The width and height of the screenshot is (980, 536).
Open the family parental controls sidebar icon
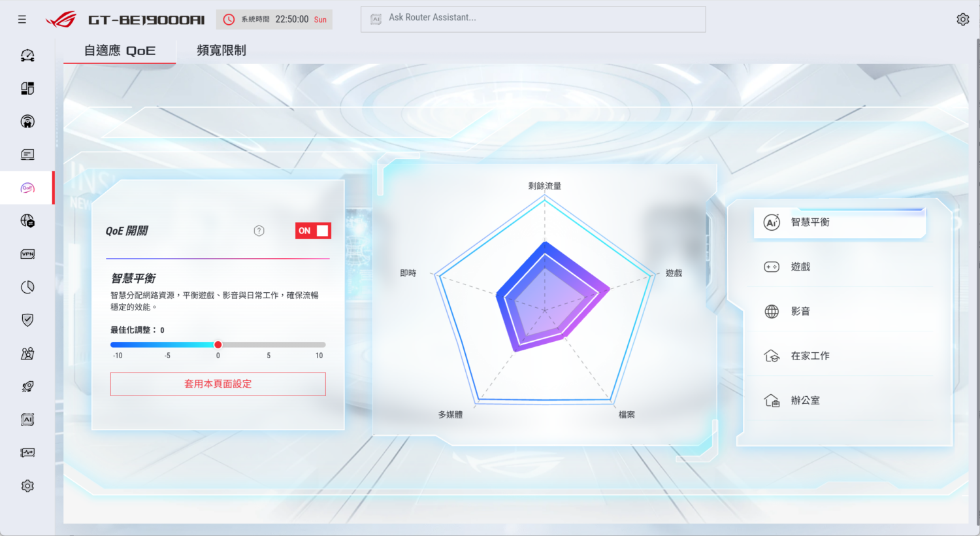(x=27, y=354)
